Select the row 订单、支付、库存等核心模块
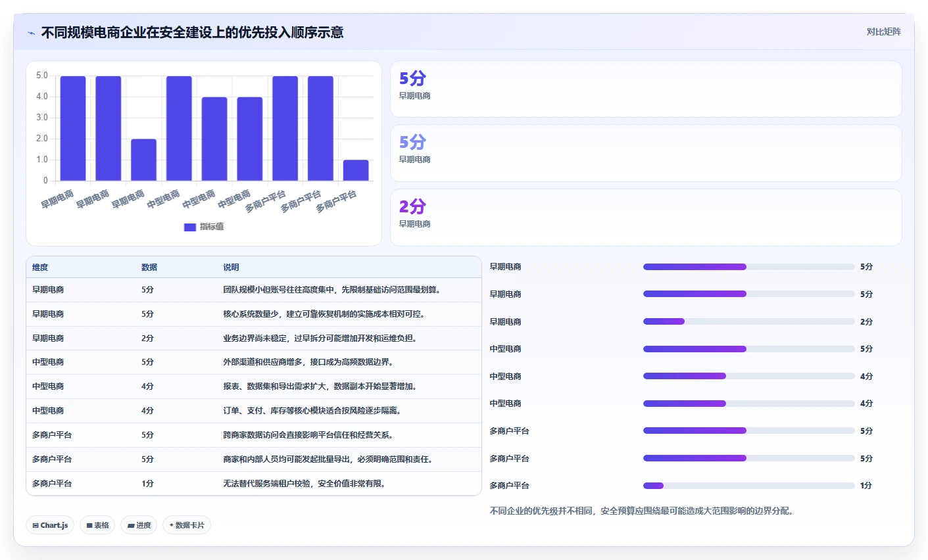928x560 pixels. point(254,411)
